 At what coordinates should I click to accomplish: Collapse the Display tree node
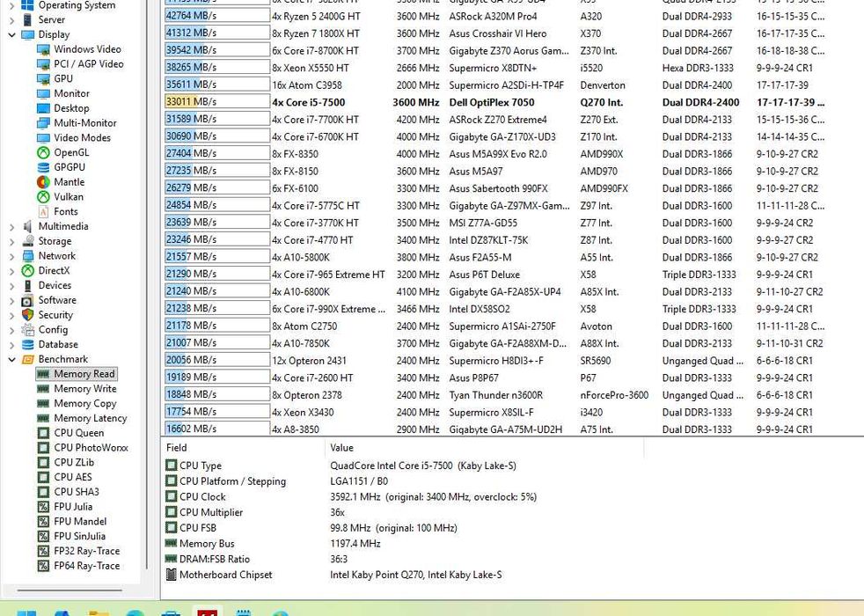(x=11, y=34)
